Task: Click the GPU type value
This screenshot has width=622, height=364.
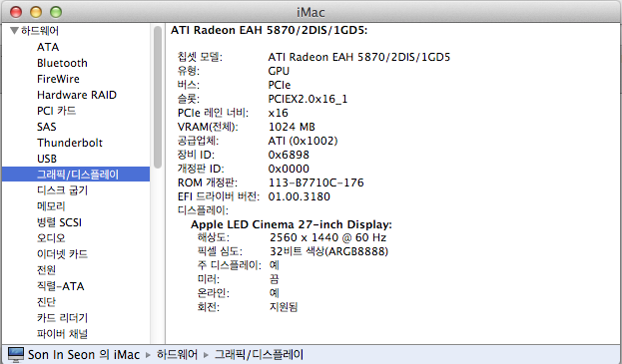Action: (279, 71)
